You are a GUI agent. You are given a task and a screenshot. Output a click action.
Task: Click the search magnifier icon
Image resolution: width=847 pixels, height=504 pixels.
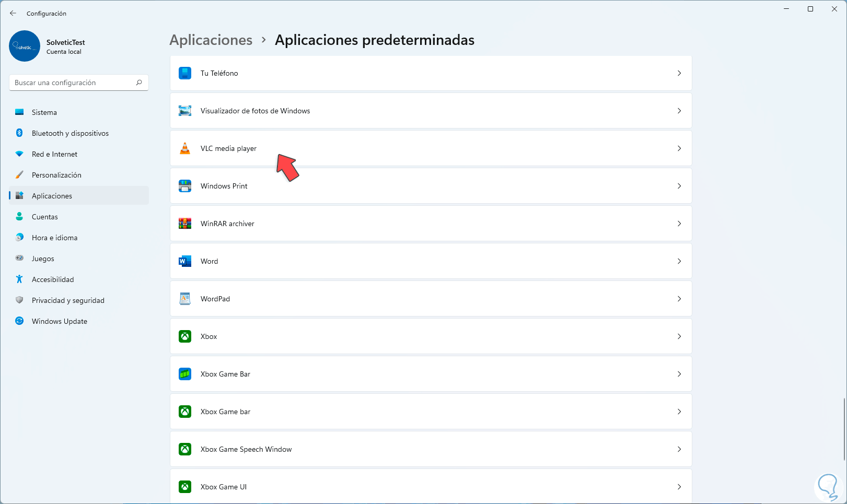tap(139, 83)
